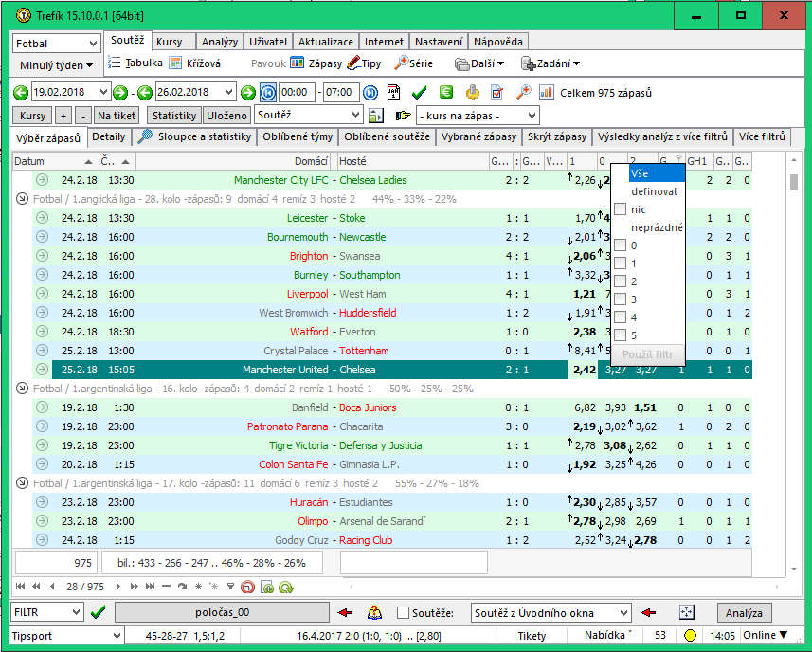Click the red stop icon in navigator bar
Screen dimensions: 812x652
[248, 587]
